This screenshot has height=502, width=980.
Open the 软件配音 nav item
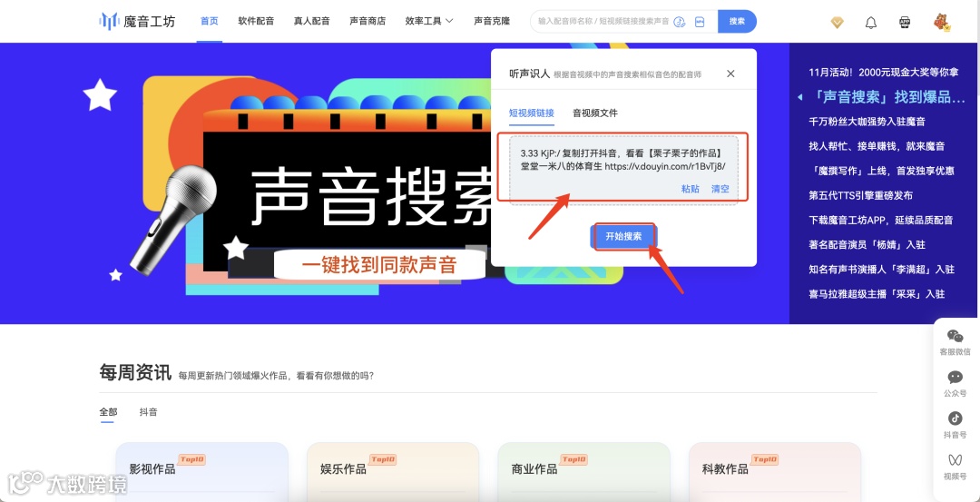coord(256,21)
